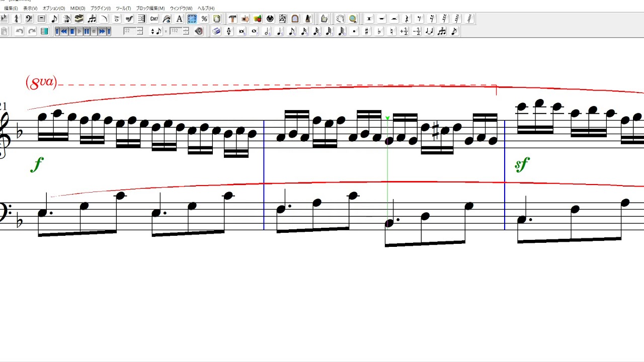This screenshot has height=362, width=644.
Task: Select the Note Mover tool
Action: coord(245,19)
